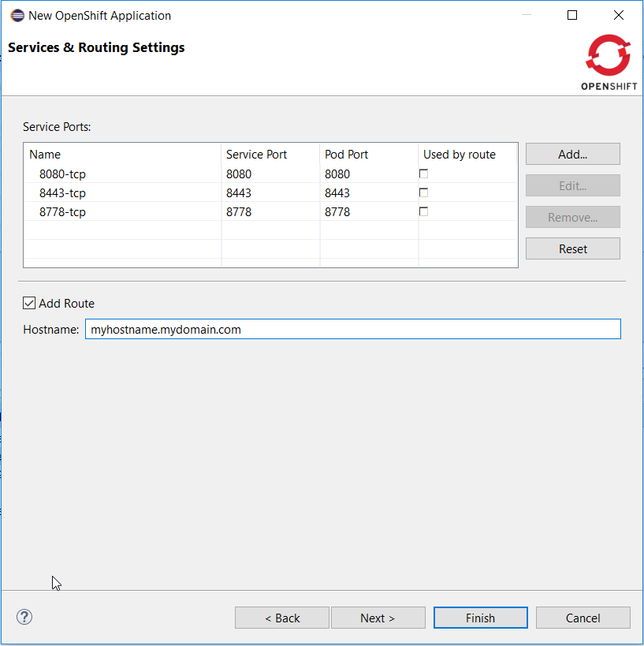Check 'Used by route' for 8443-tcp

(x=424, y=192)
